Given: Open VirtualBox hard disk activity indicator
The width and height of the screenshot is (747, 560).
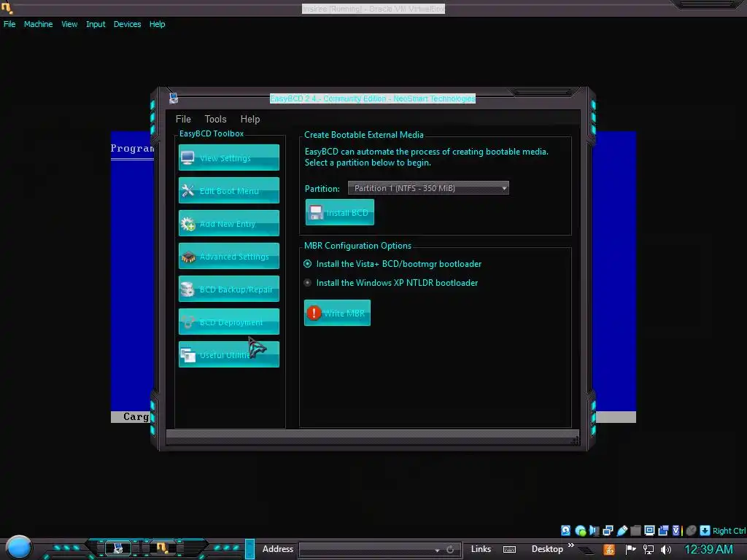Looking at the screenshot, I should (565, 531).
